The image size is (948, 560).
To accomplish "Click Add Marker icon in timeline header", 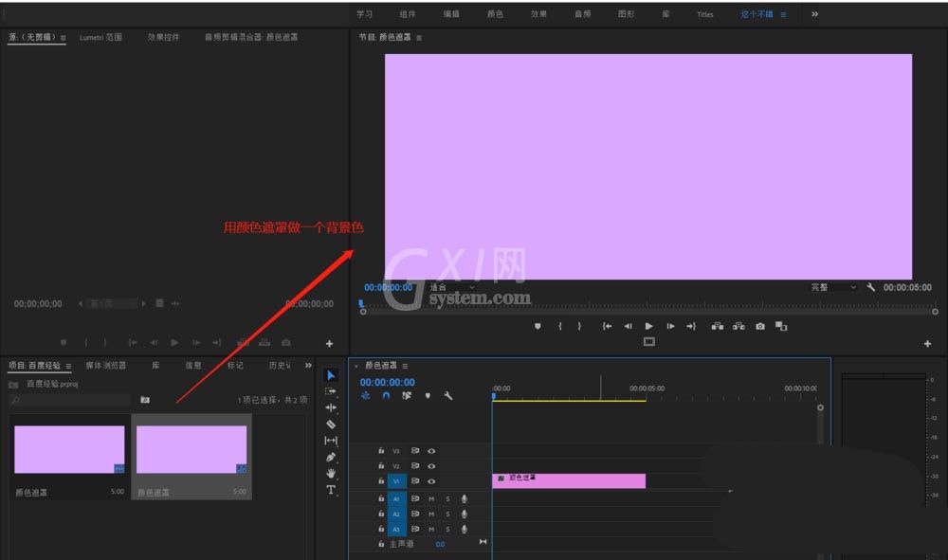I will click(428, 396).
